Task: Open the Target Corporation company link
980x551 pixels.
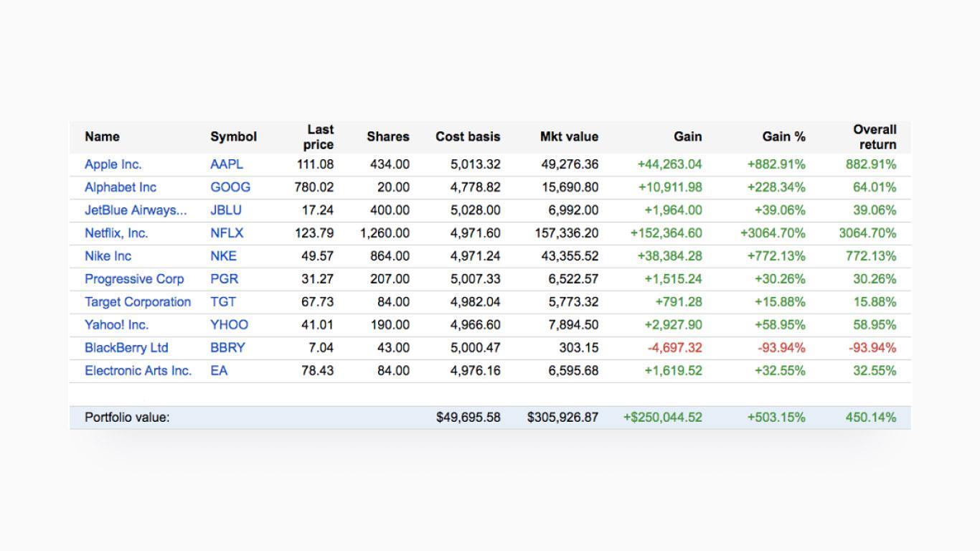Action: (x=138, y=302)
